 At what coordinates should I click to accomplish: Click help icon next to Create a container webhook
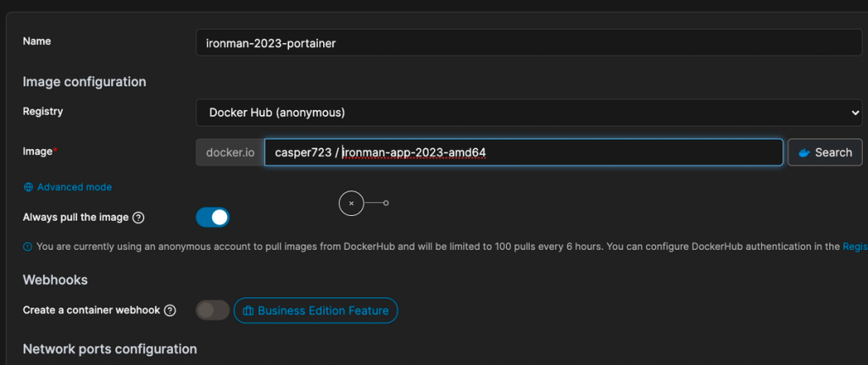click(170, 310)
